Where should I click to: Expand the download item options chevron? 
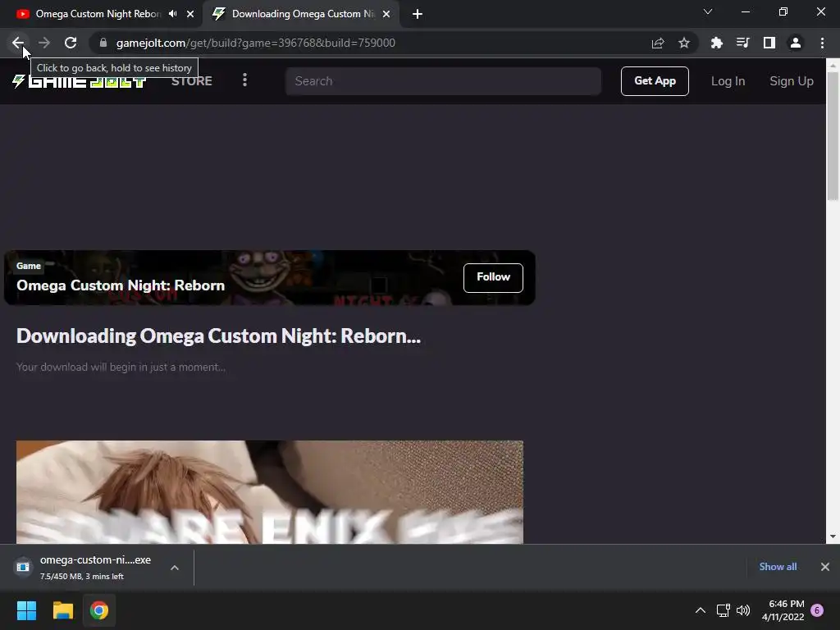tap(175, 568)
